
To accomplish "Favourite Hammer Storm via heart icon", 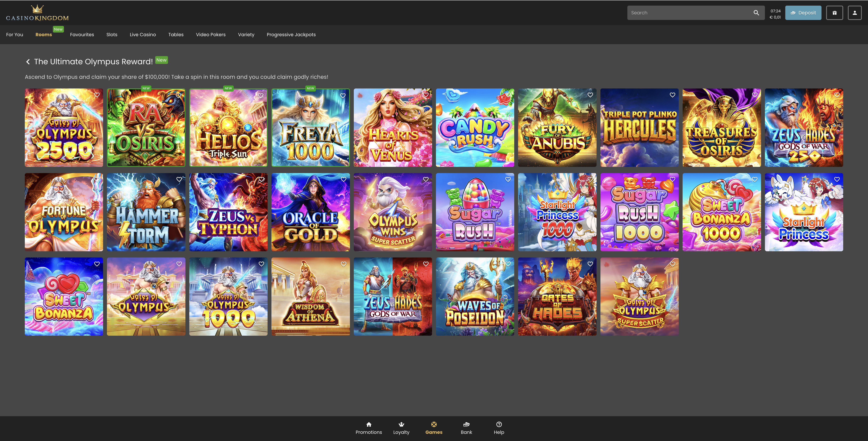I will (179, 179).
